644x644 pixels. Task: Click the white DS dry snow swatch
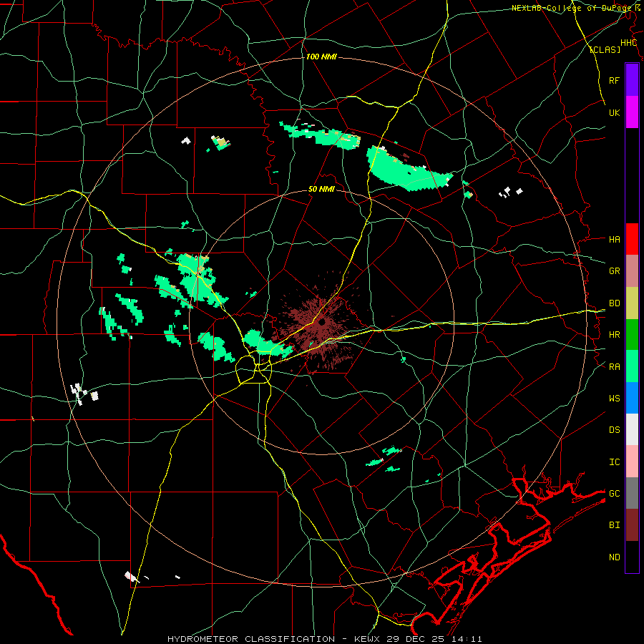click(x=632, y=429)
